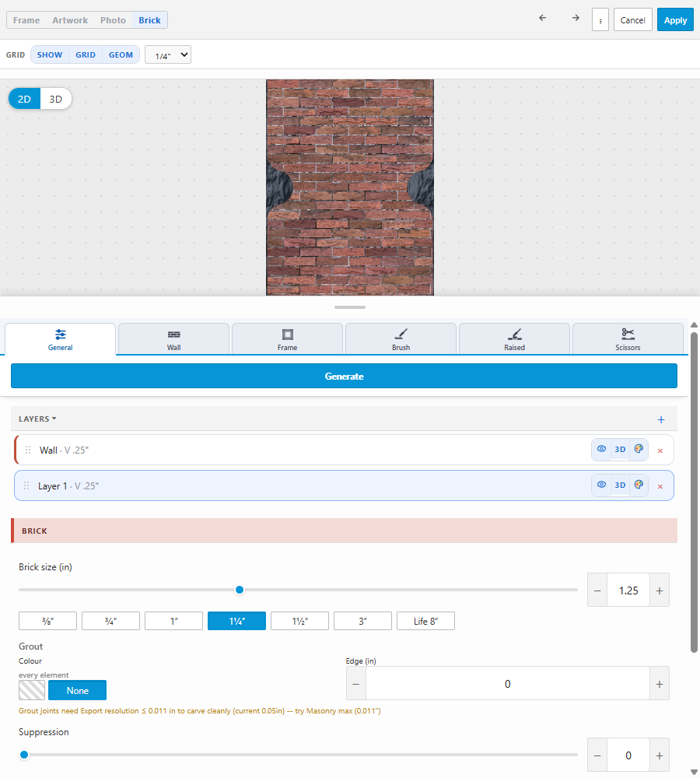Switch to the Brush tab
This screenshot has width=700, height=778.
401,339
